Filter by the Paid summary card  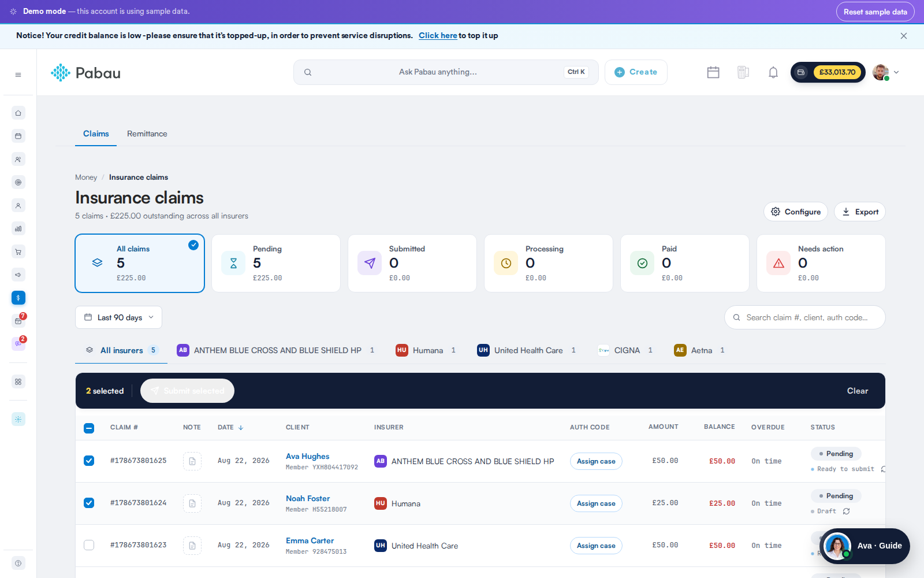pos(685,264)
